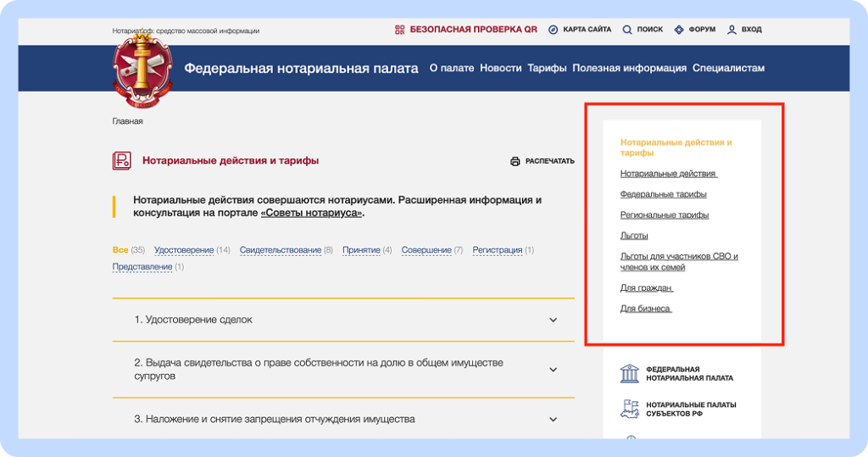This screenshot has height=457, width=868.
Task: Filter by Представление (1)
Action: click(147, 266)
